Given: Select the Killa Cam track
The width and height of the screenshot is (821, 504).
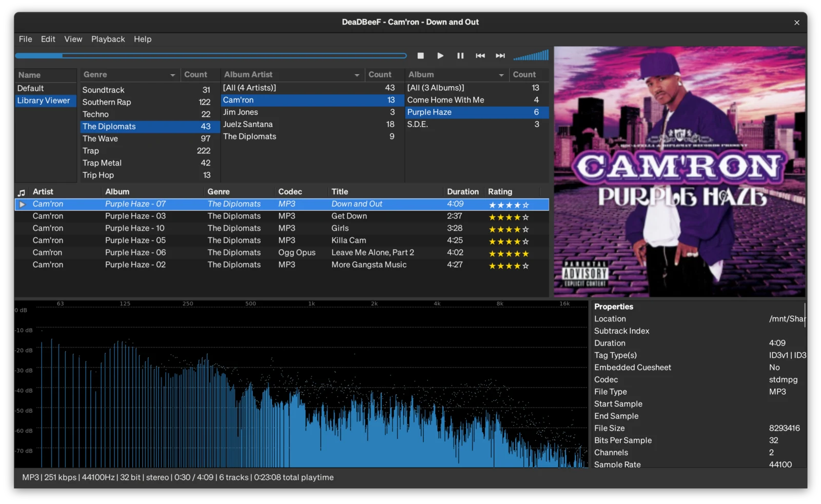Looking at the screenshot, I should 282,241.
